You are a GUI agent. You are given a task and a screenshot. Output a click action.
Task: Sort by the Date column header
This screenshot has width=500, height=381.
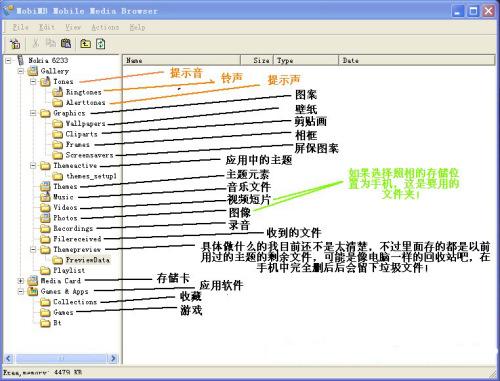click(417, 60)
